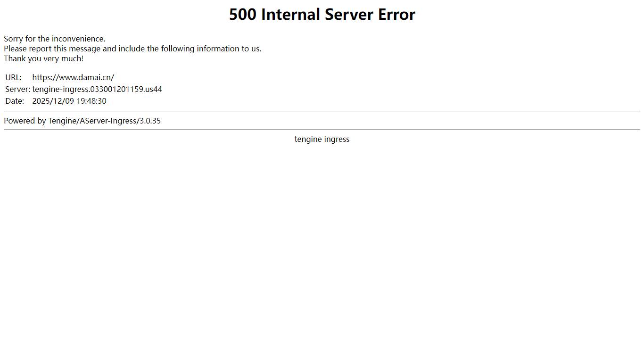Image resolution: width=644 pixels, height=362 pixels.
Task: Click the Server: label
Action: coord(17,89)
